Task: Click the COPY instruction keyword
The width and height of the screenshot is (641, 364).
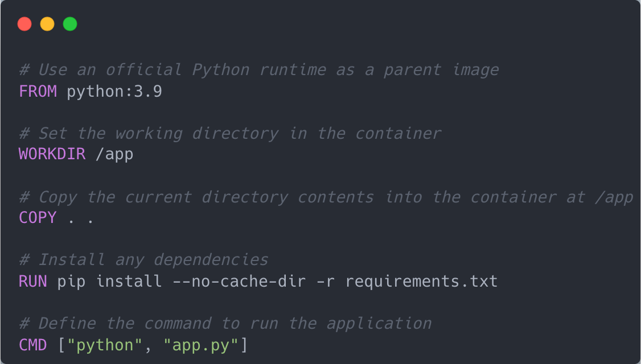Action: [x=38, y=218]
